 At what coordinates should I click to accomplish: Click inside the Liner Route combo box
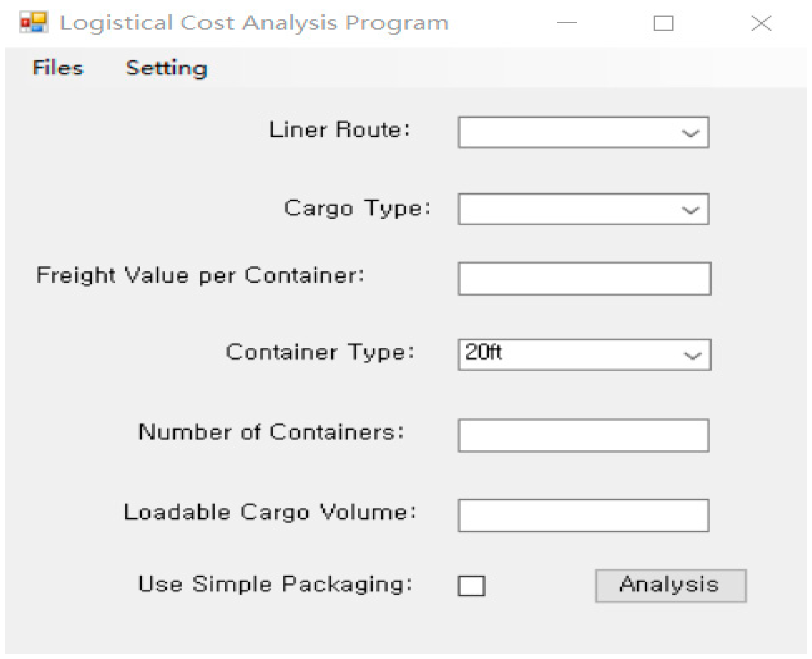coord(583,132)
